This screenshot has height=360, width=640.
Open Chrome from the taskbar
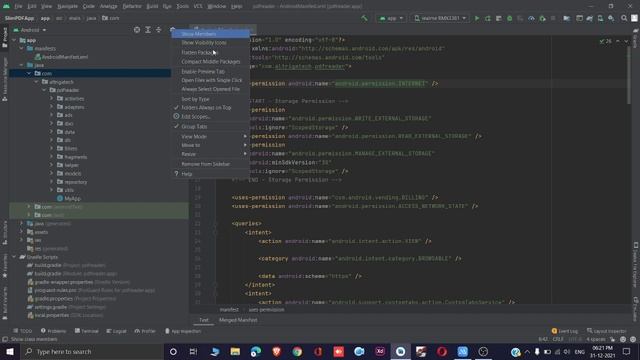[297, 351]
